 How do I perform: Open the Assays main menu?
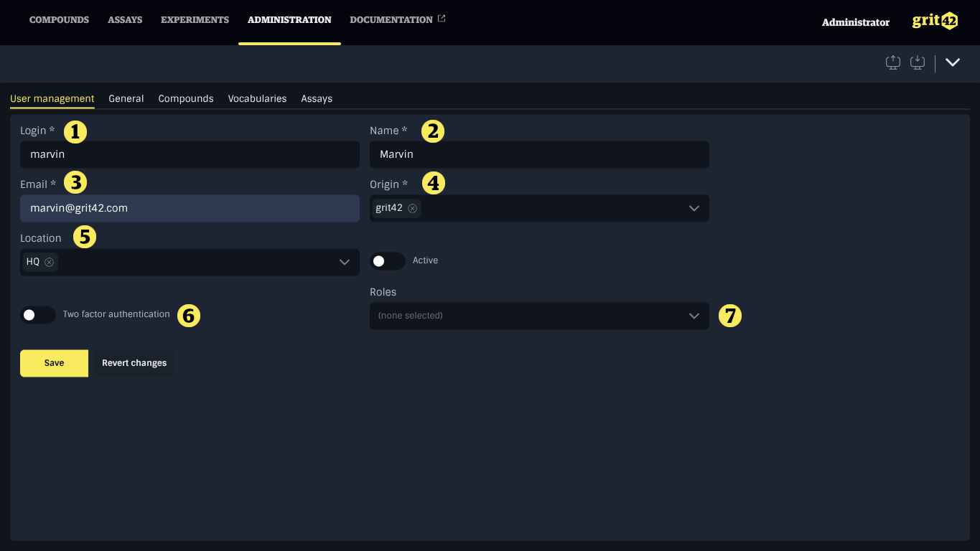[125, 20]
